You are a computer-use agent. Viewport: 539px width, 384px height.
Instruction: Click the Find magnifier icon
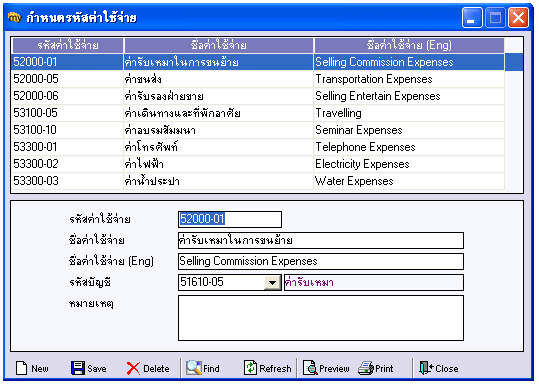point(194,368)
